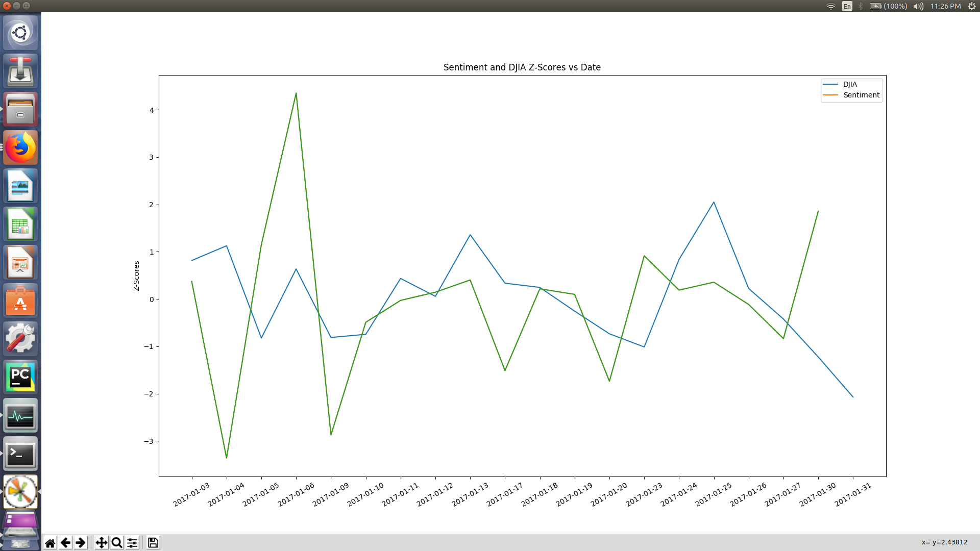The width and height of the screenshot is (980, 551).
Task: Click the Z-Scores axis label
Action: [x=136, y=276]
